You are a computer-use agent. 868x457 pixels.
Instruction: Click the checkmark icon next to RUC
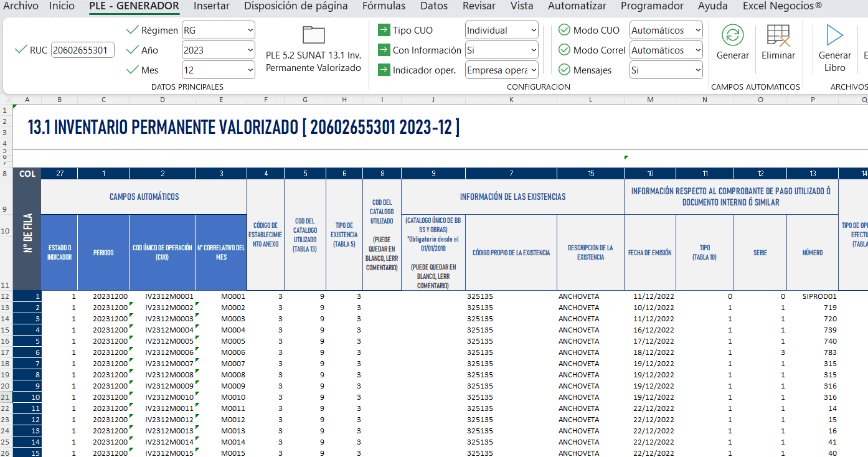click(x=21, y=50)
